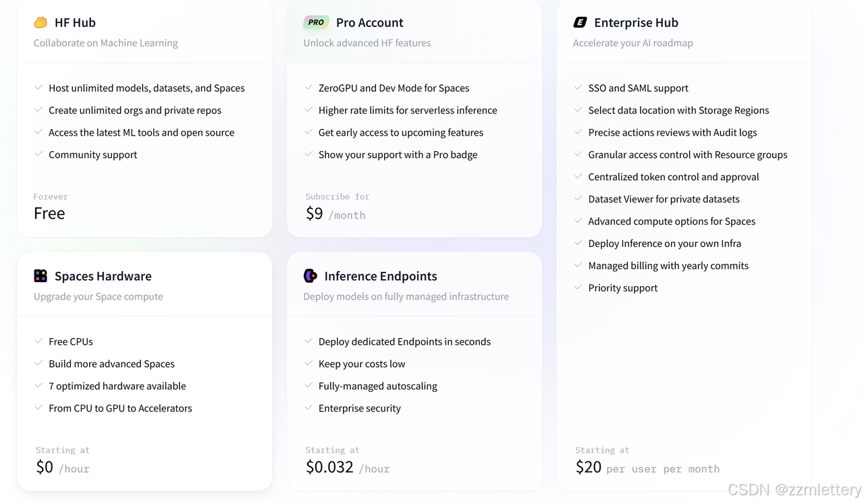864x504 pixels.
Task: Click 'Starting at' label in Enterprise Hub card
Action: pos(602,450)
